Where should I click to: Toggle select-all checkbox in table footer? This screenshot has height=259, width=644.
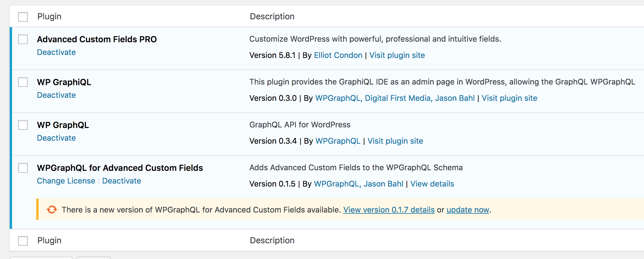[23, 241]
